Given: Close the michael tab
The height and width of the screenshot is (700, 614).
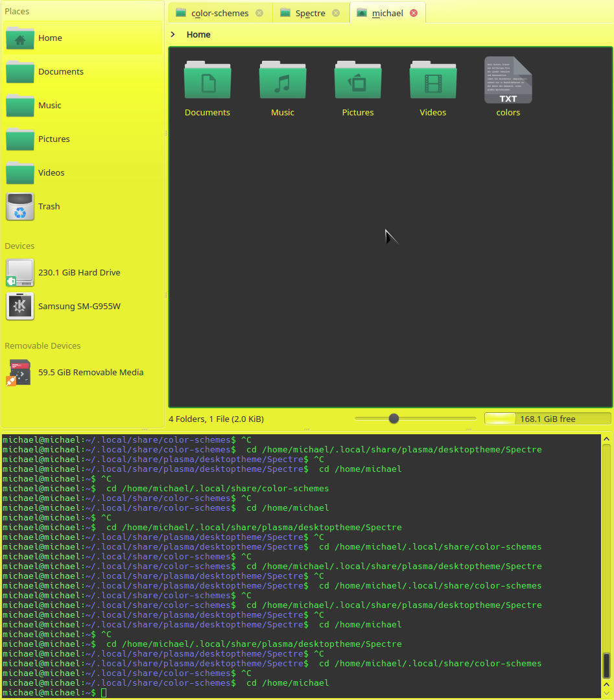Looking at the screenshot, I should click(414, 13).
